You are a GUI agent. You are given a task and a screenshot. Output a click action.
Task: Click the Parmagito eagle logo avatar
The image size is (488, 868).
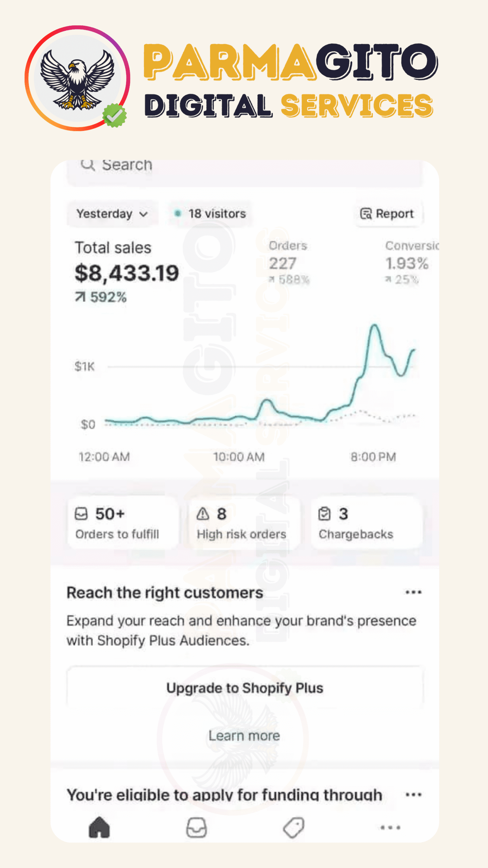(x=77, y=78)
